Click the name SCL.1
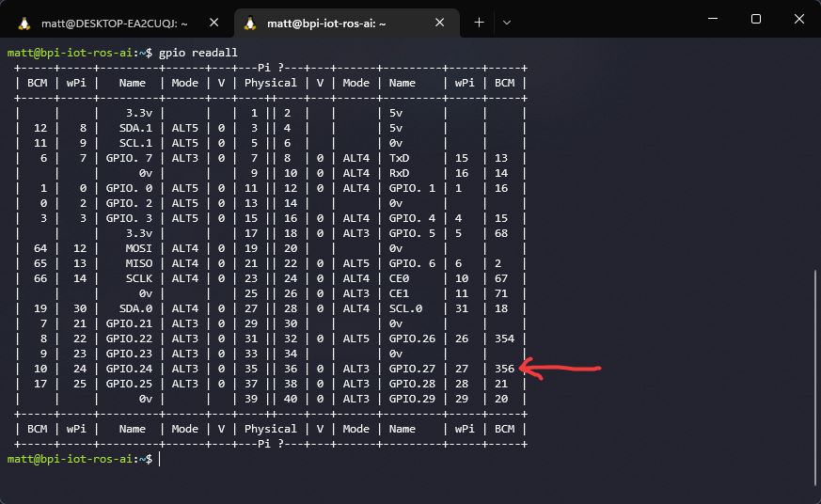 point(135,143)
